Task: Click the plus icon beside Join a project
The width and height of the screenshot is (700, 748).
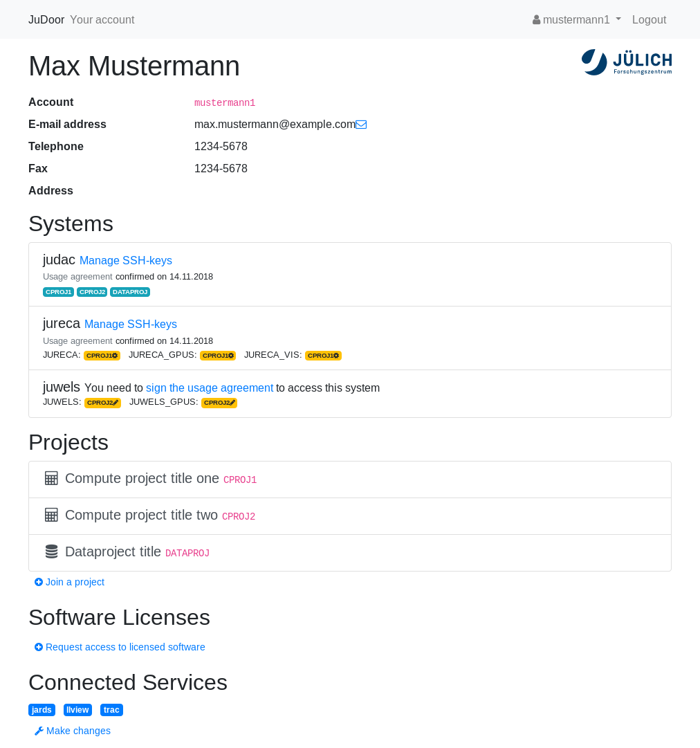Action: [x=39, y=582]
